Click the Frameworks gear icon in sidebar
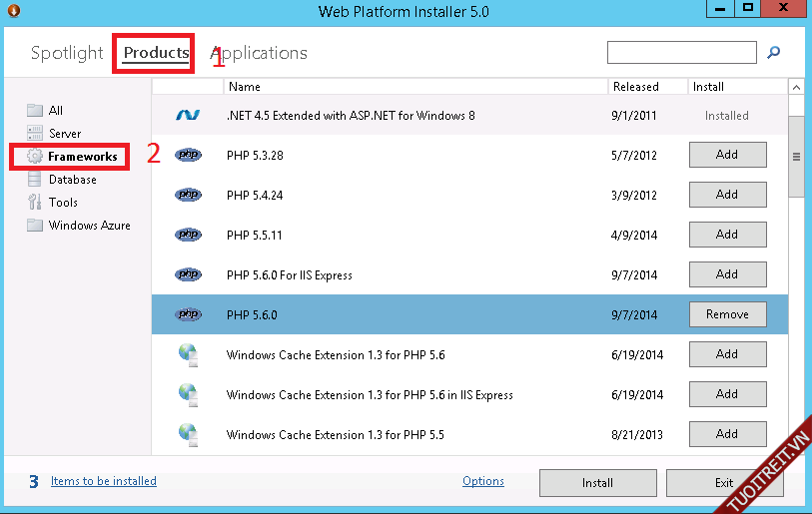The width and height of the screenshot is (812, 514). point(35,157)
